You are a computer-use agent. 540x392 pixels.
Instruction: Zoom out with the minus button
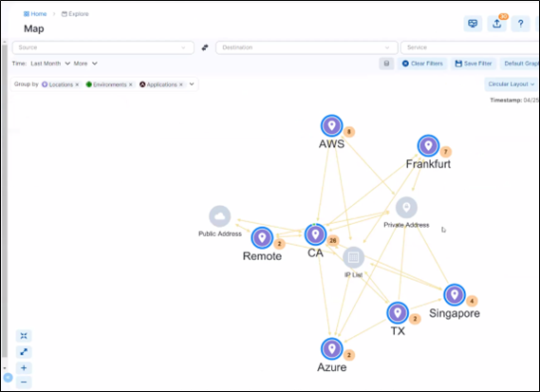point(24,382)
